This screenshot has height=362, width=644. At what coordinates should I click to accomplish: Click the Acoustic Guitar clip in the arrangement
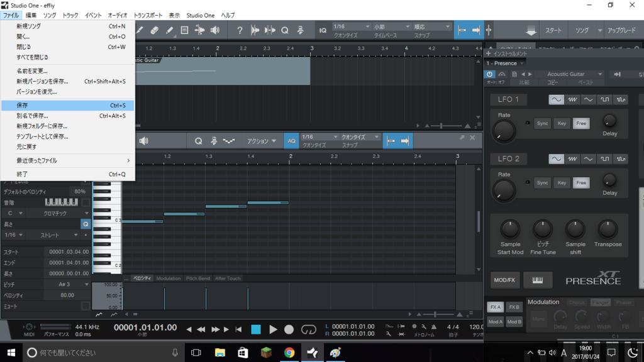click(223, 71)
